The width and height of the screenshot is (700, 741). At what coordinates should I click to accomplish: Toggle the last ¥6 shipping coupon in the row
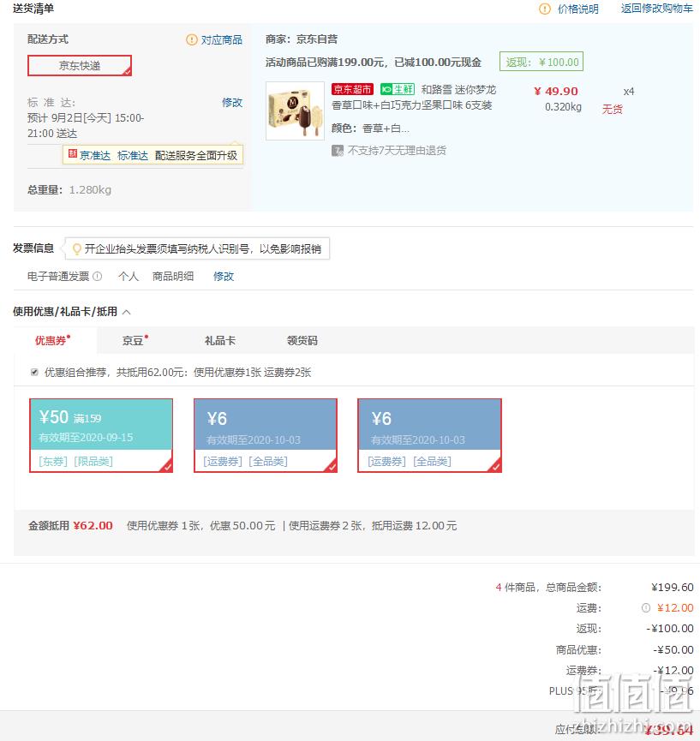coord(429,435)
